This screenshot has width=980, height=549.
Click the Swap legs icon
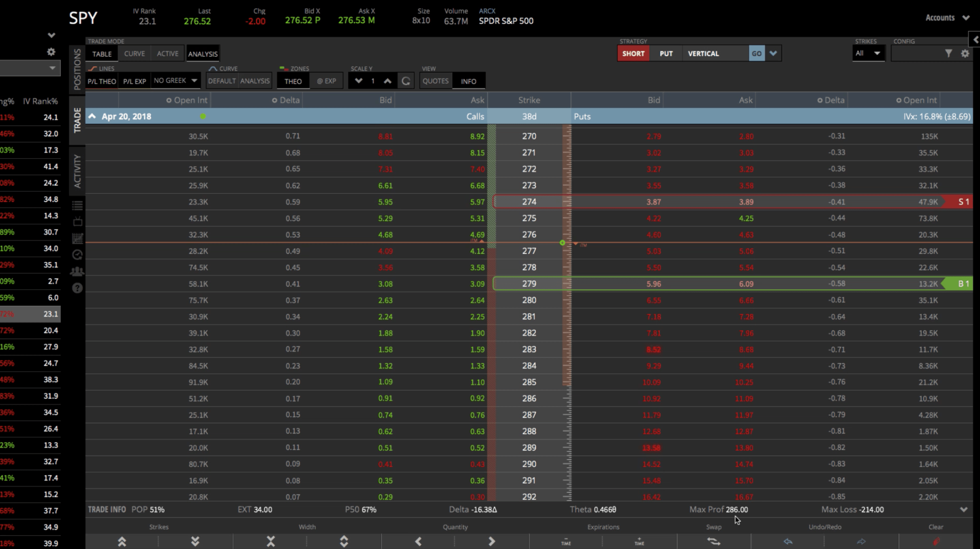pos(714,541)
